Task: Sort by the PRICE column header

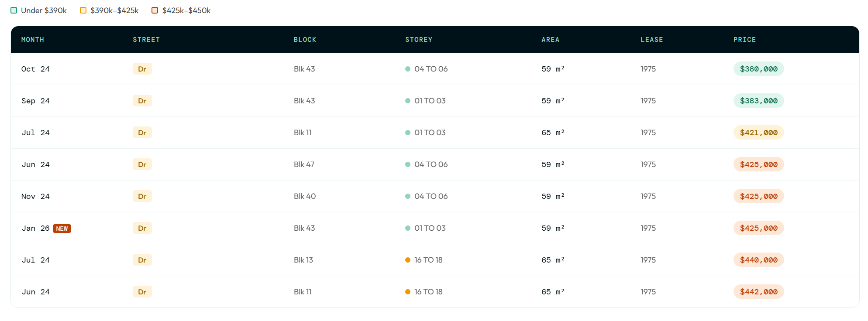Action: (744, 40)
